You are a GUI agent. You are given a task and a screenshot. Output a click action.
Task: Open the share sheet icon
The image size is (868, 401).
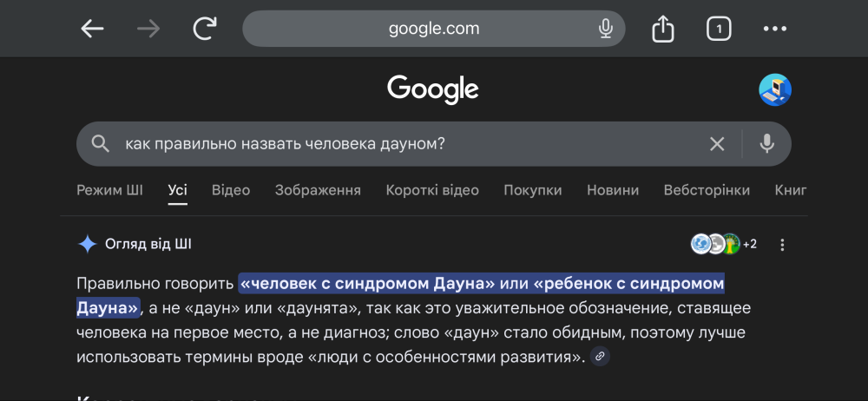(662, 30)
